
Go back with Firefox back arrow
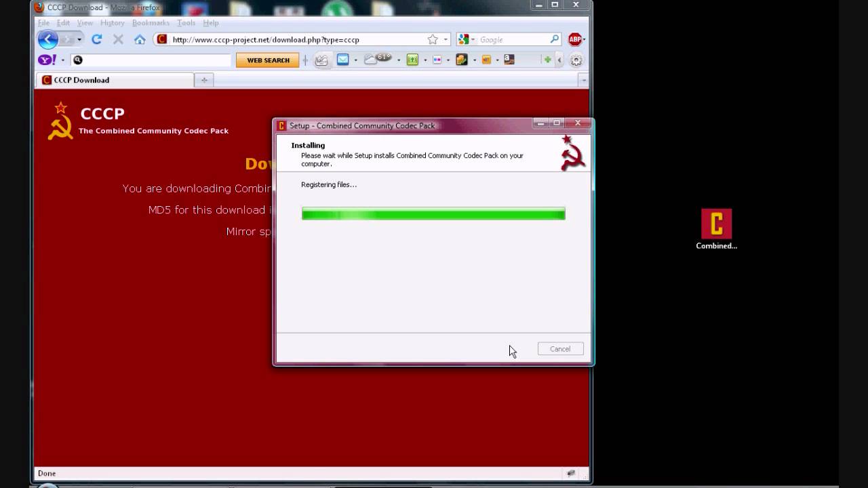point(47,39)
